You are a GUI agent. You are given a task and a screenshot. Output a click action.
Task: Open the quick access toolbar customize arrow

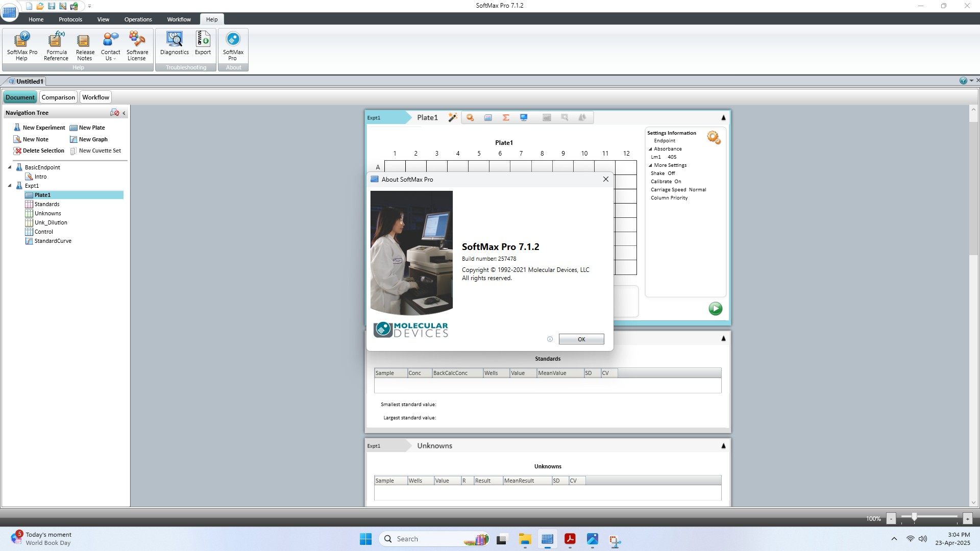click(x=89, y=6)
